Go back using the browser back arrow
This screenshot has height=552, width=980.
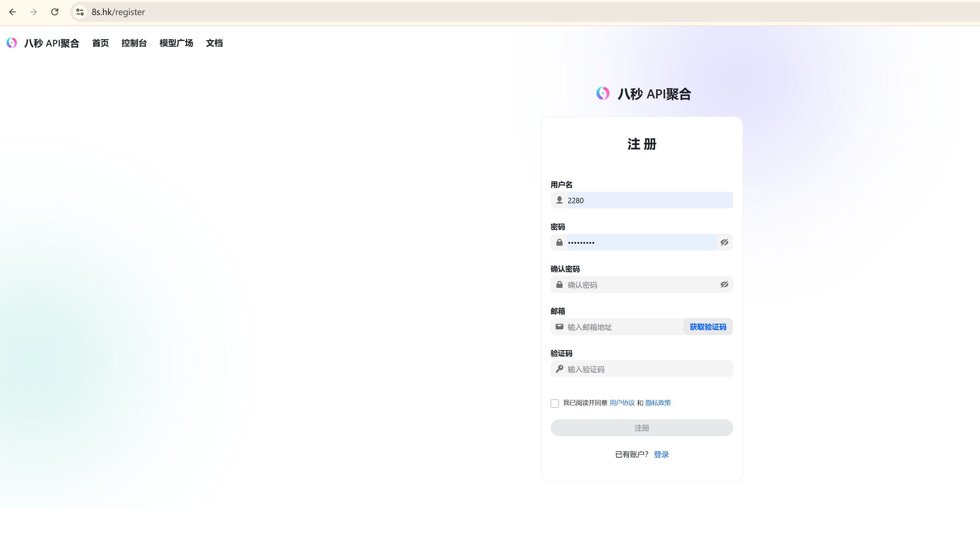(x=13, y=12)
